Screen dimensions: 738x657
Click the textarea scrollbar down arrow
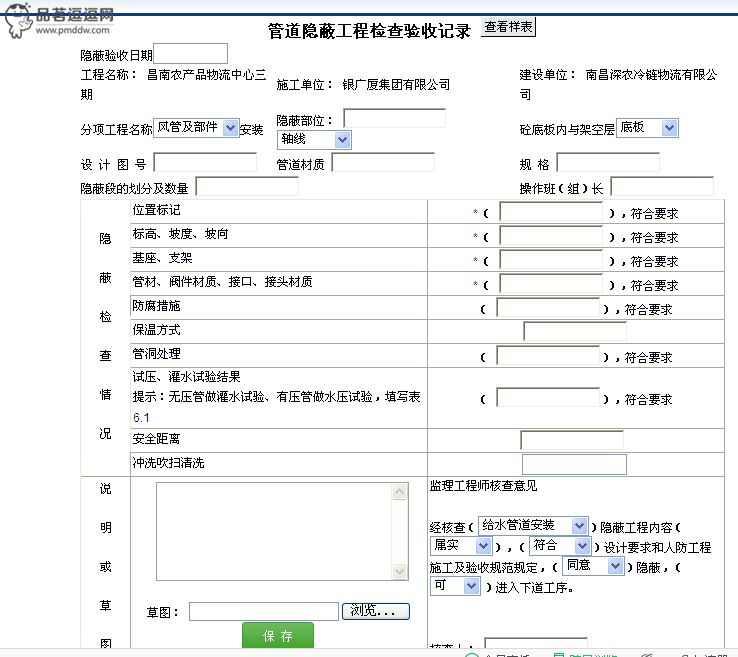click(400, 571)
